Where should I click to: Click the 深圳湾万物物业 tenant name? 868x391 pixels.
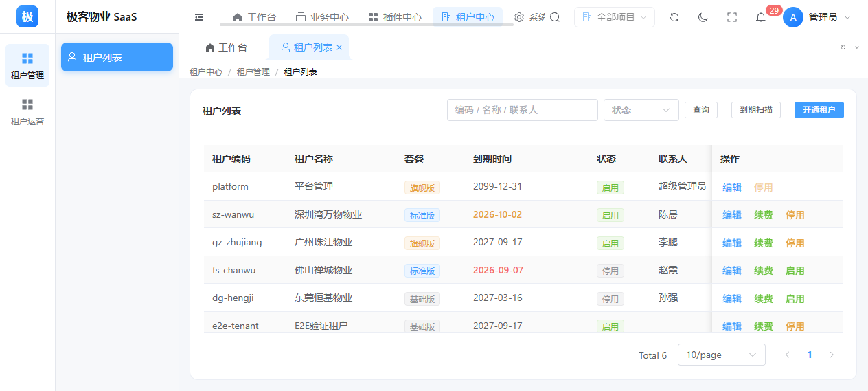[328, 214]
